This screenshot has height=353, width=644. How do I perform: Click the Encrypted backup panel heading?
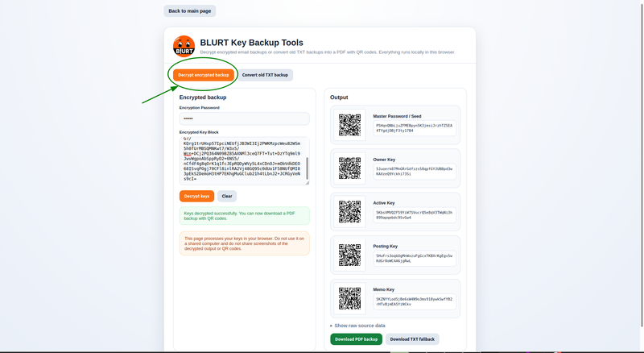click(203, 98)
